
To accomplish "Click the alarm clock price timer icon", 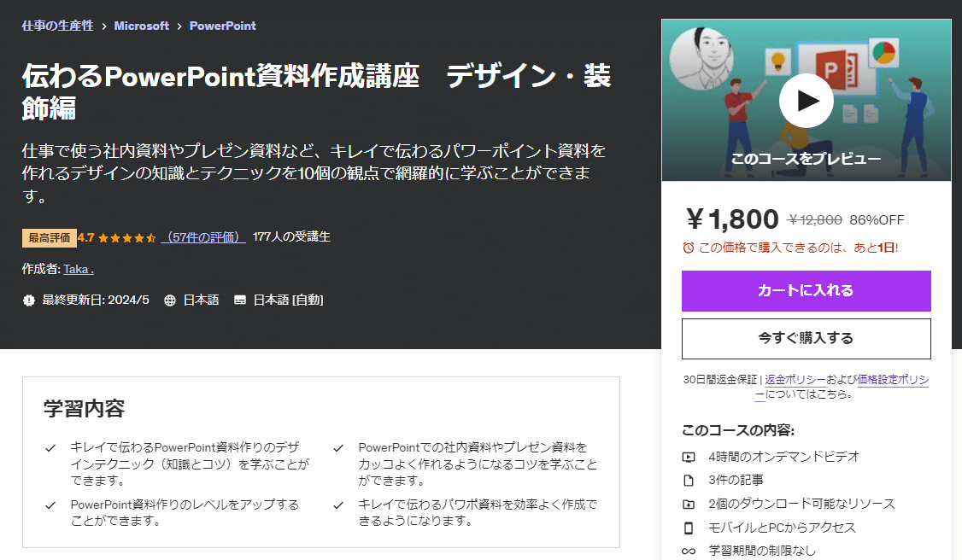I will pos(689,248).
